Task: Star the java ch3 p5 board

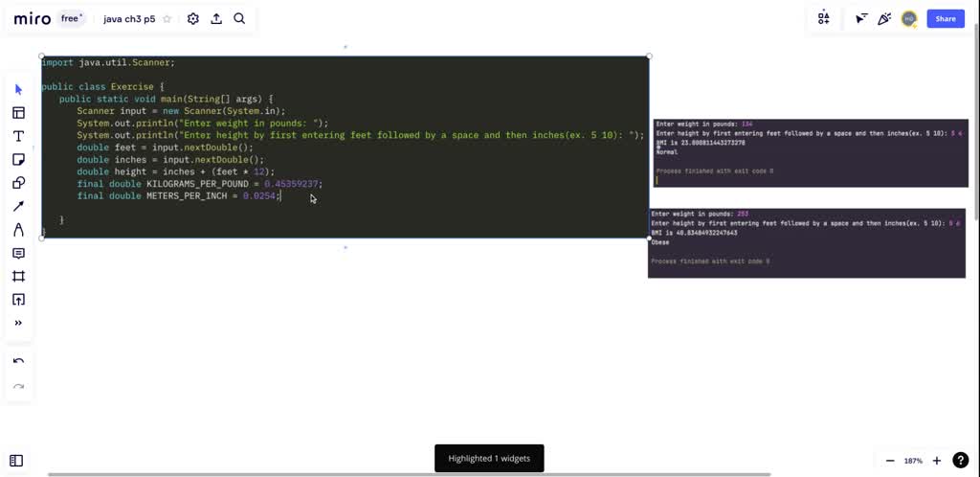Action: click(x=167, y=19)
